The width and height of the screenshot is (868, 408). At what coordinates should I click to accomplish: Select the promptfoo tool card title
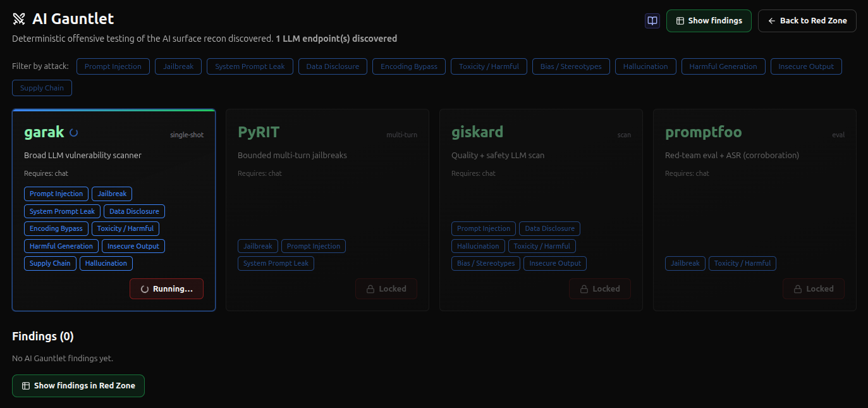[704, 132]
